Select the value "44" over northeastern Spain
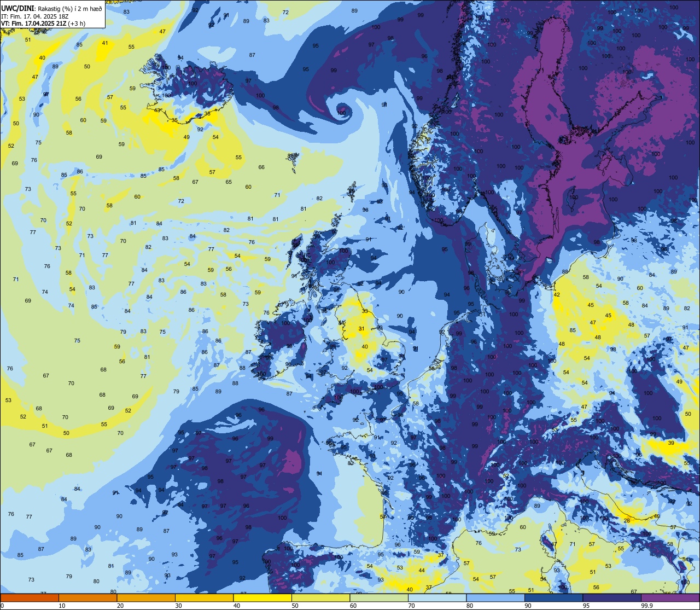 422,571
